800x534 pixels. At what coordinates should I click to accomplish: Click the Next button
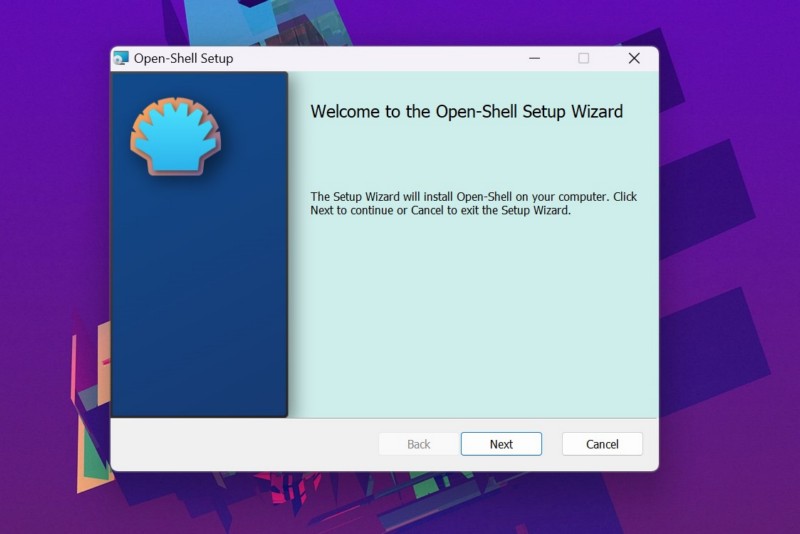[501, 444]
